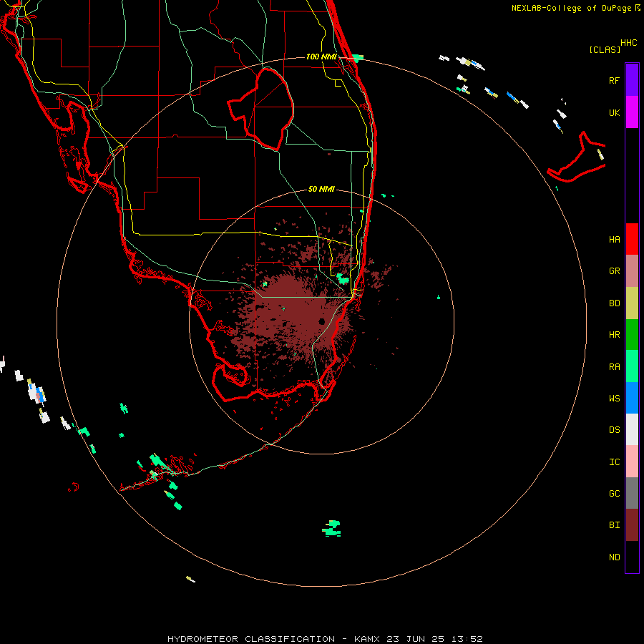The image size is (644, 644).
Task: Click the HHC product label
Action: pos(628,43)
